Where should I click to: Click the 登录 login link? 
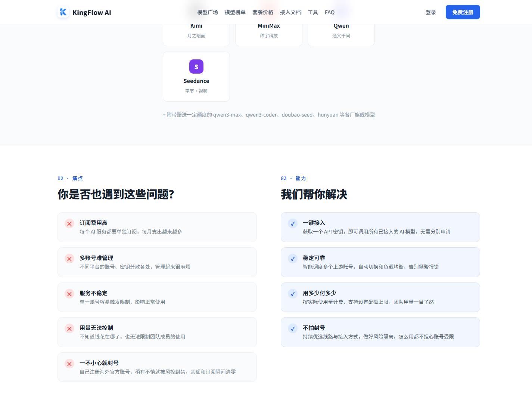[x=431, y=12]
